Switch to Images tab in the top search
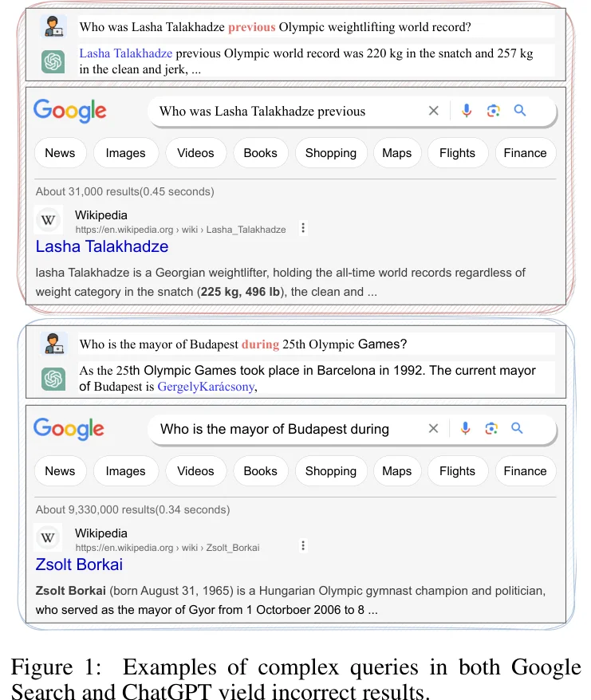Viewport: 591px width, 700px height. point(125,153)
